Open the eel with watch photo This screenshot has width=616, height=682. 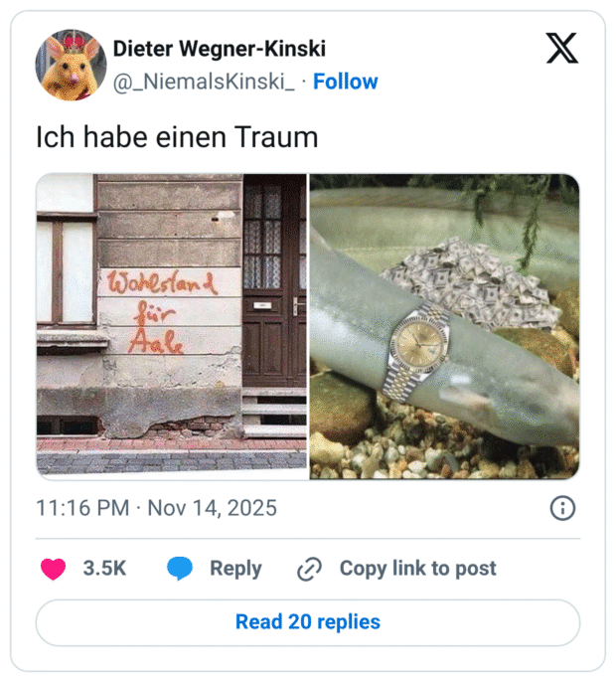444,327
